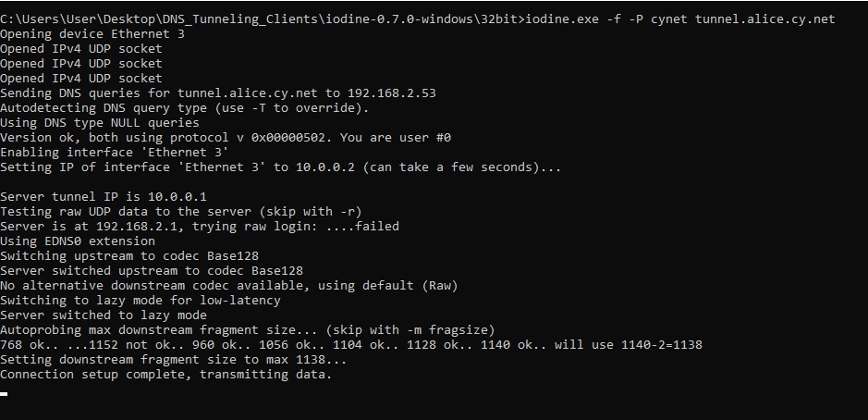Click 'Connection setup complete, transmitting data' line
Viewport: 868px width, 420px height.
166,375
